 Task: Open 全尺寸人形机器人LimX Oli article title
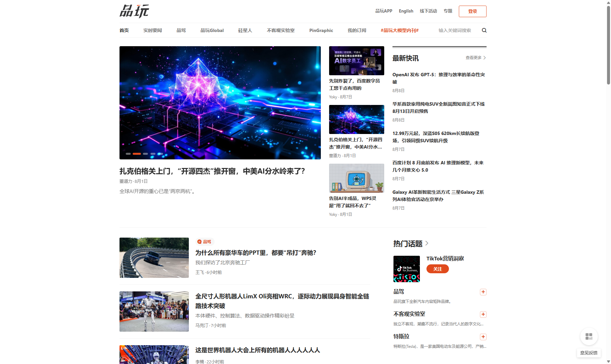pyautogui.click(x=282, y=301)
